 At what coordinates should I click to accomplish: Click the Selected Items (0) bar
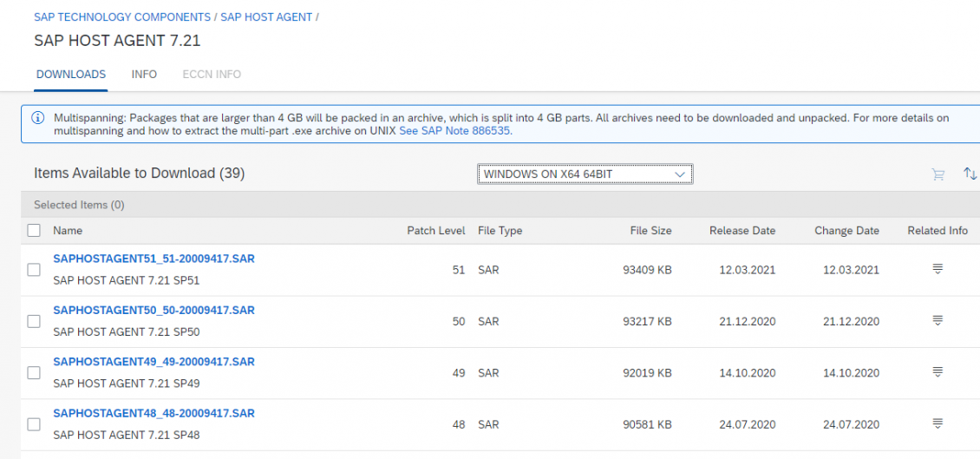[x=500, y=205]
